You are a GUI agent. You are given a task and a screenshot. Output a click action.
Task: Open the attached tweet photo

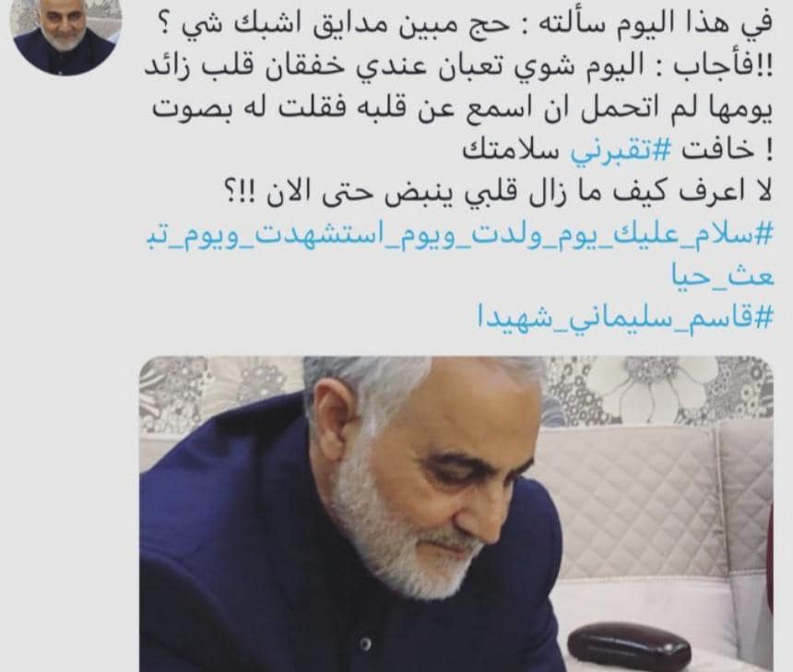[x=456, y=513]
